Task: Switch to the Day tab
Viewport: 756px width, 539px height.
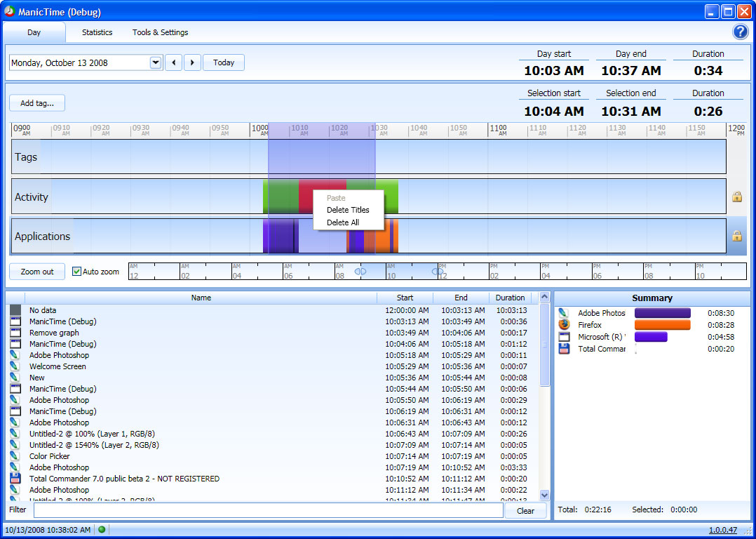Action: [34, 32]
